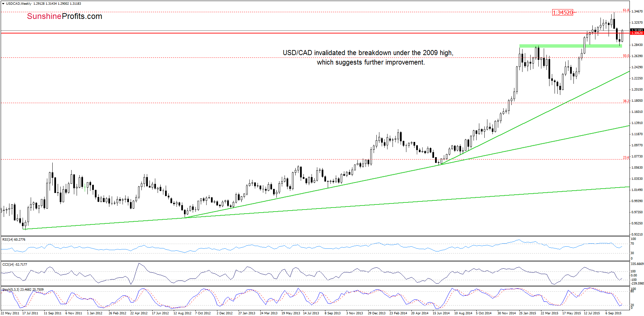Image resolution: width=644 pixels, height=316 pixels.
Task: Click price axis value 1.26390
Action: click(x=637, y=56)
